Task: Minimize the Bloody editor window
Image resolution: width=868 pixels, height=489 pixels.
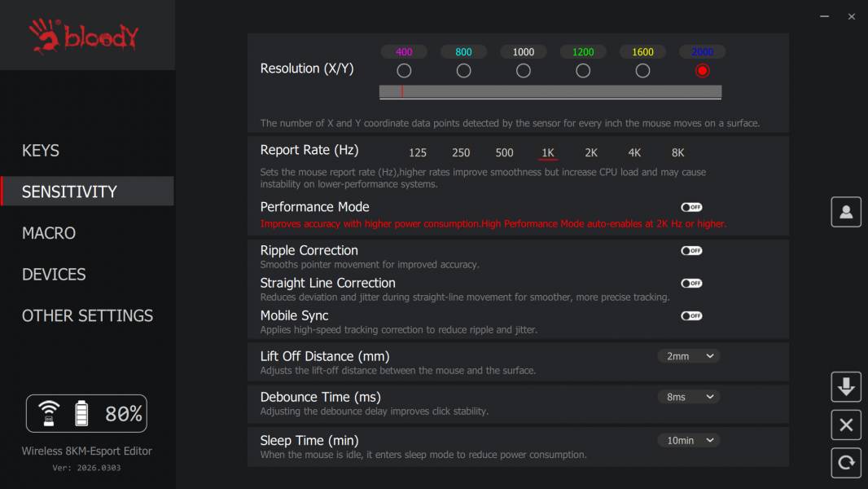Action: pyautogui.click(x=824, y=16)
